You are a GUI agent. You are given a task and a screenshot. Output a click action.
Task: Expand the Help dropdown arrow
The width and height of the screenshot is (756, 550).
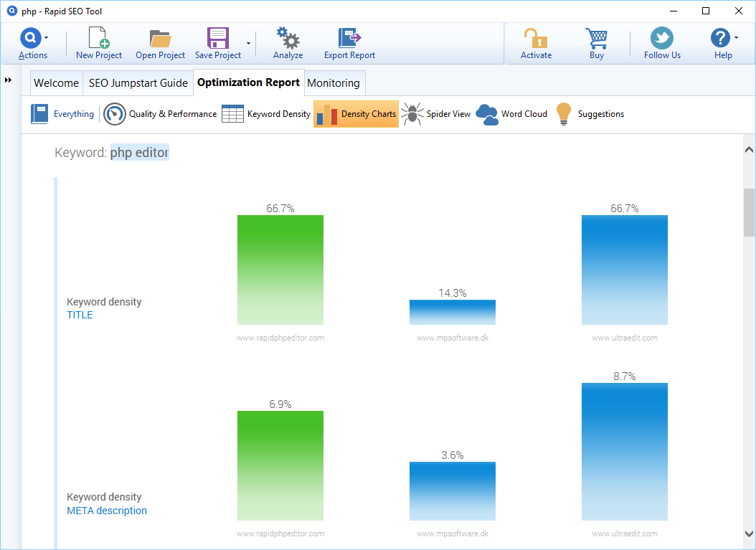(736, 37)
